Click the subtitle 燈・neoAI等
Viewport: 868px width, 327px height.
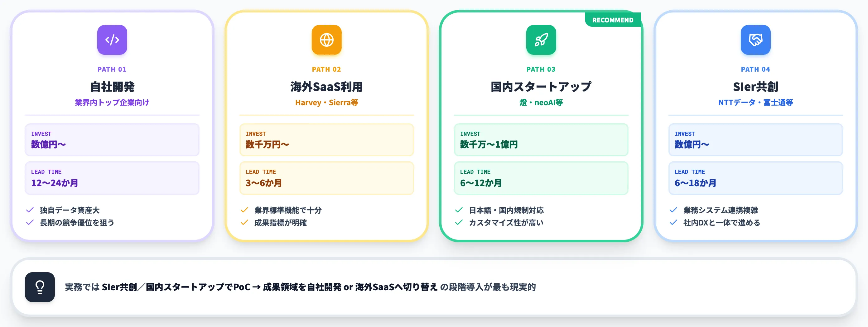point(541,102)
